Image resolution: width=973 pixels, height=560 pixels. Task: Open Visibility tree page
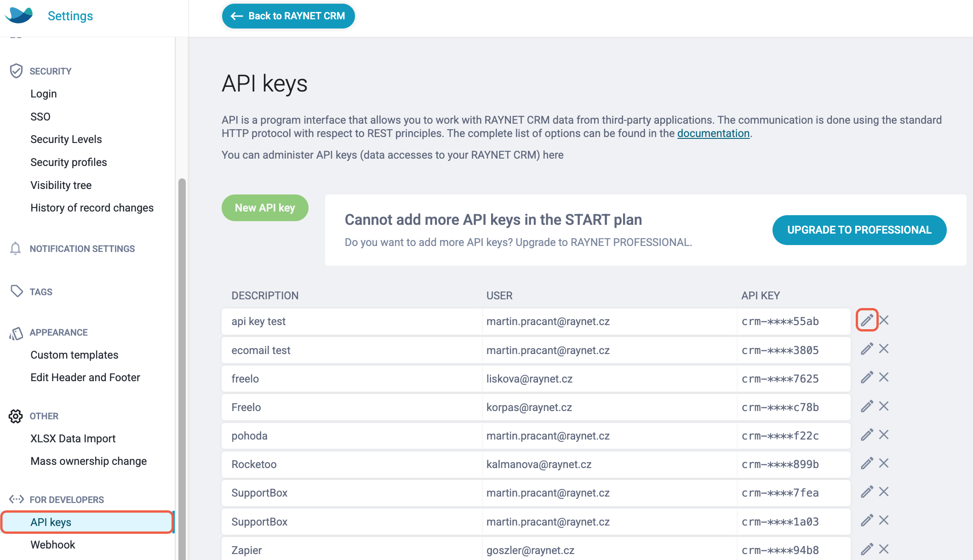pyautogui.click(x=61, y=185)
